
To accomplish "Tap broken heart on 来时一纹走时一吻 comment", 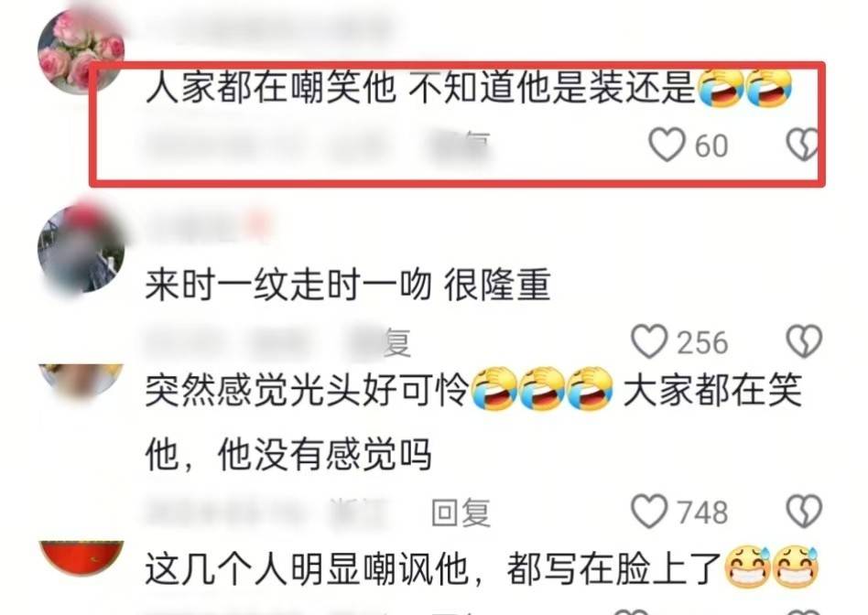I will pyautogui.click(x=804, y=341).
